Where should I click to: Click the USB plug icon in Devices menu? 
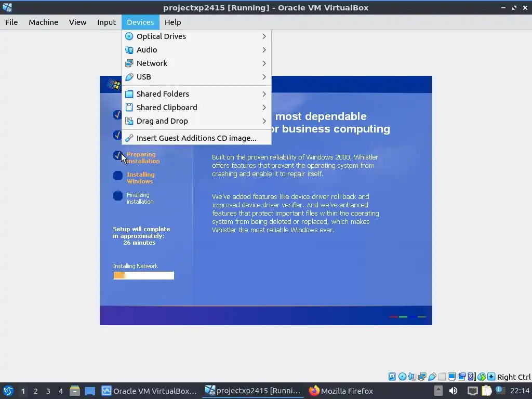(129, 77)
